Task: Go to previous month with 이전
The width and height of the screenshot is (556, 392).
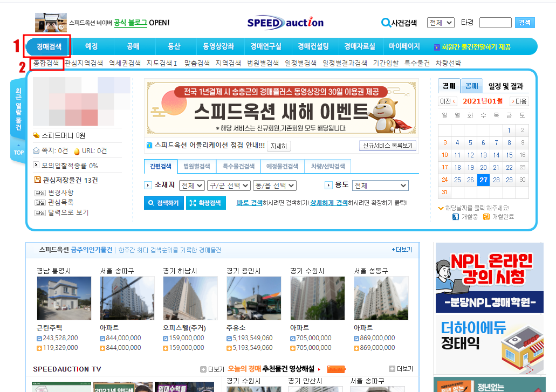Action: 448,101
